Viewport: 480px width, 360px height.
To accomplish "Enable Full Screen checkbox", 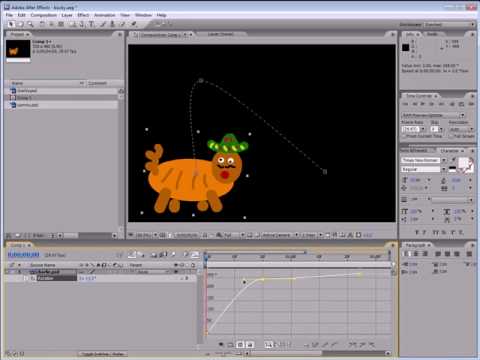I will [x=451, y=136].
